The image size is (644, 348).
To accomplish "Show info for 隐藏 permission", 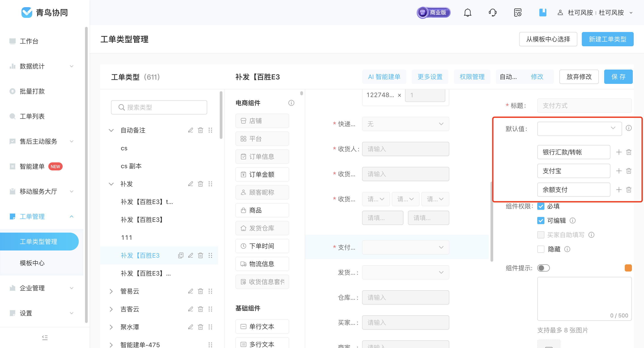I will (567, 249).
